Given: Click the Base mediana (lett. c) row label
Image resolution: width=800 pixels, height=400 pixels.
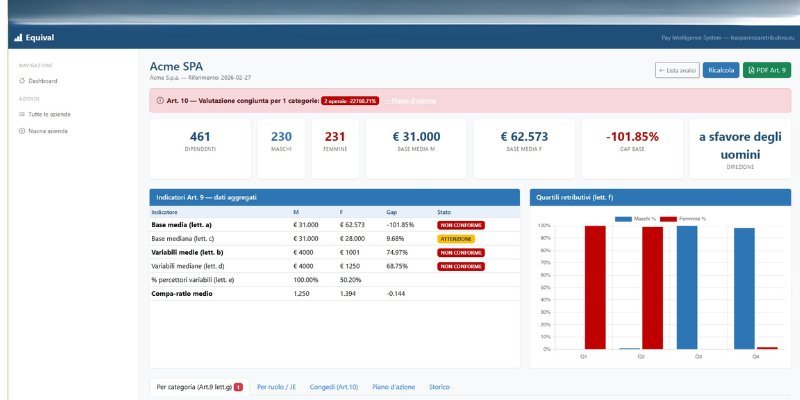Looking at the screenshot, I should click(x=182, y=239).
